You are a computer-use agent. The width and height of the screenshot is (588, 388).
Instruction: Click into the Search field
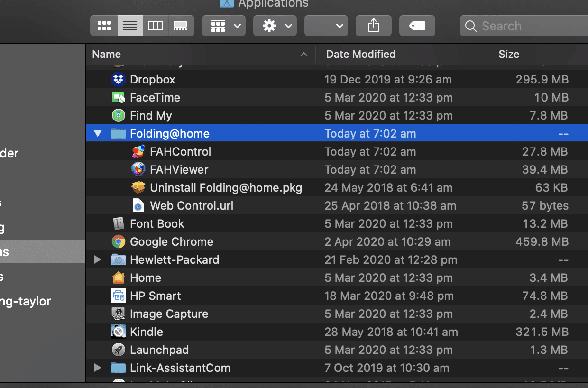click(x=524, y=26)
